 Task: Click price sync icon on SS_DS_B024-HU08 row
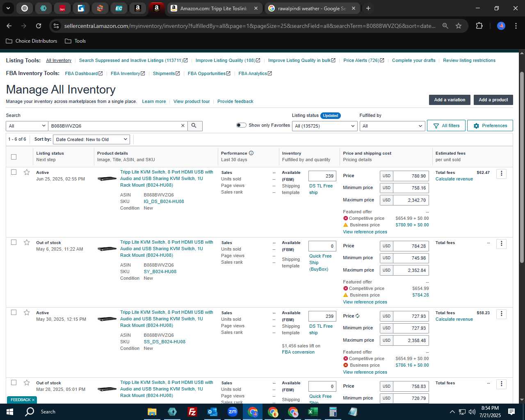pos(358,316)
